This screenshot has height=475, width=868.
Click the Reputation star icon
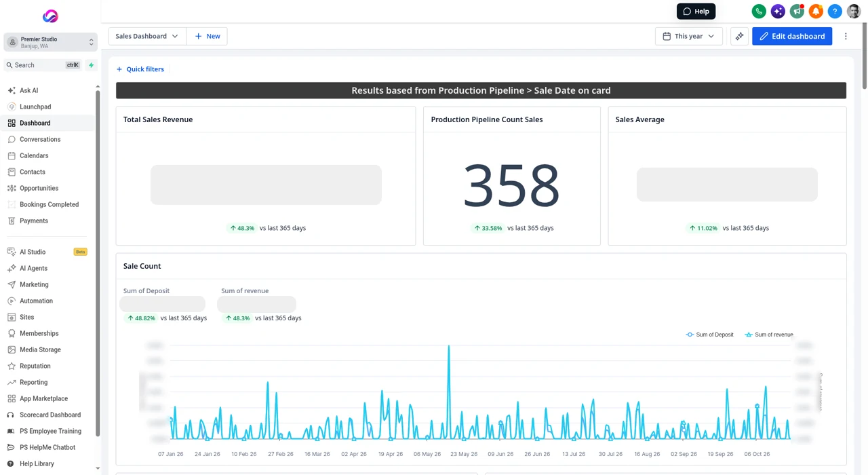12,366
